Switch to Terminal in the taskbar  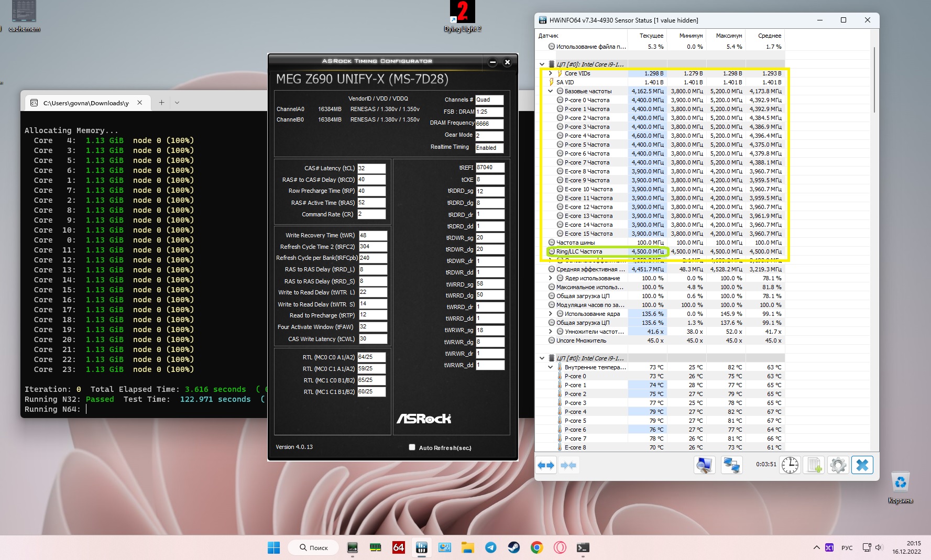pos(583,548)
